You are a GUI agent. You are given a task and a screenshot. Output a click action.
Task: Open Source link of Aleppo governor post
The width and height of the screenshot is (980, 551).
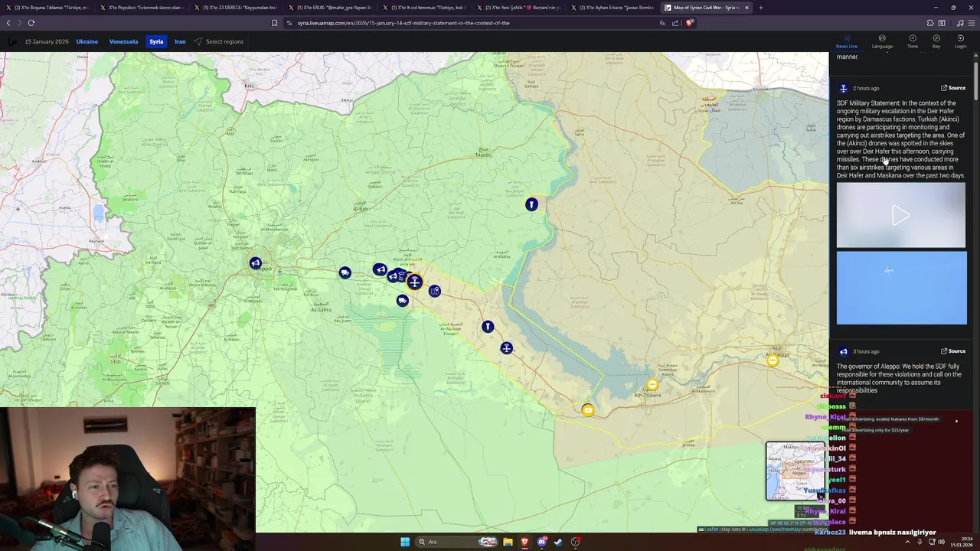[953, 351]
